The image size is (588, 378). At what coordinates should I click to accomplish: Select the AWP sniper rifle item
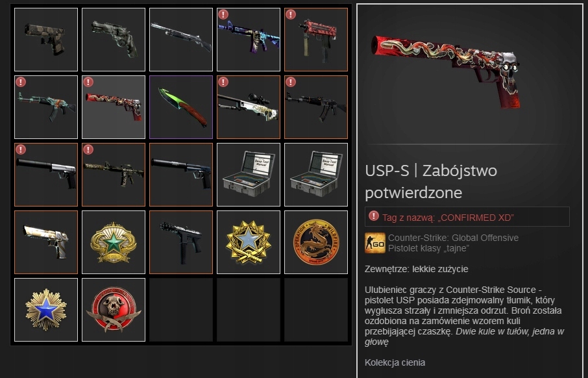click(249, 107)
